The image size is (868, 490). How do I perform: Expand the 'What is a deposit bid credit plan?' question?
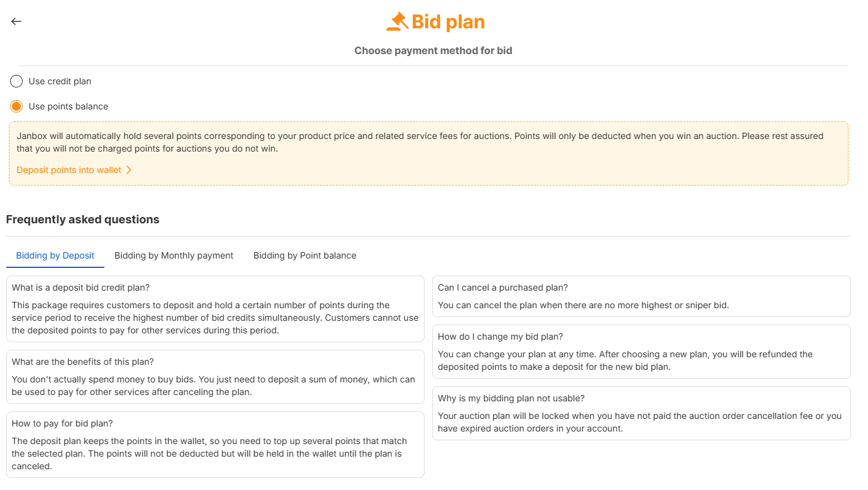click(x=81, y=287)
